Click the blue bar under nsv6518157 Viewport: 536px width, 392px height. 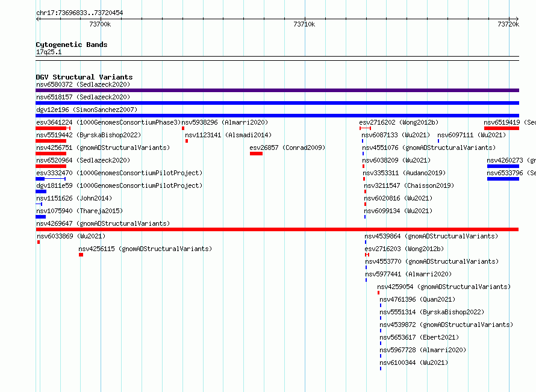(x=277, y=103)
